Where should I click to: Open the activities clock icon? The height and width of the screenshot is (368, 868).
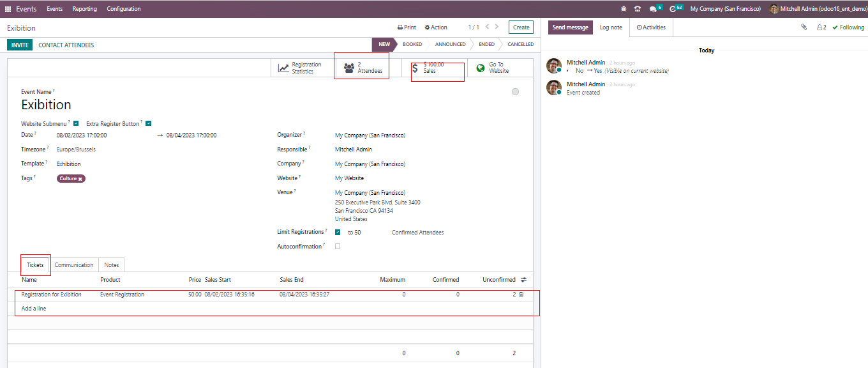[x=673, y=9]
